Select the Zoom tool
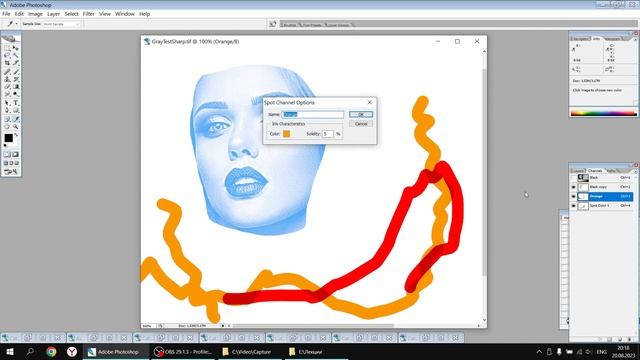This screenshot has width=640, height=360. [16, 127]
